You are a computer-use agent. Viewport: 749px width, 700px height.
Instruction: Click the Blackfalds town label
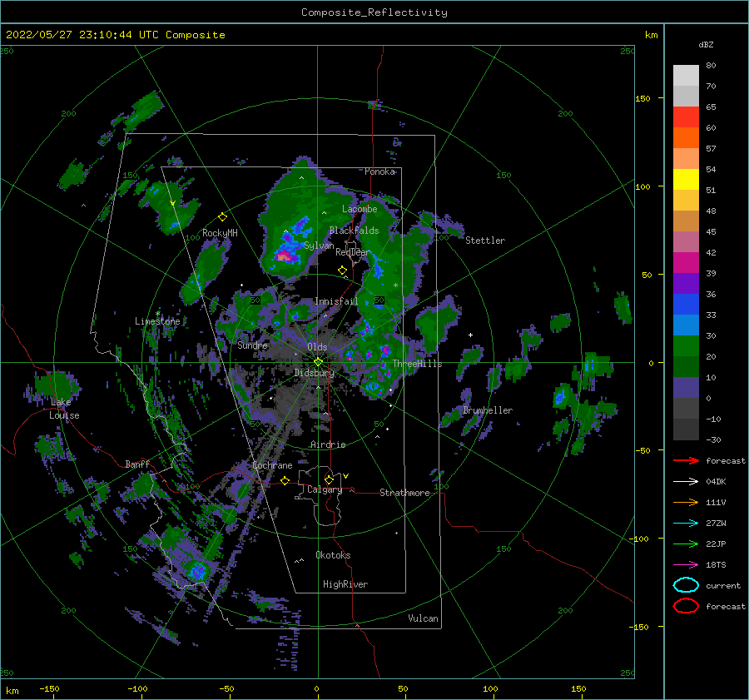354,231
